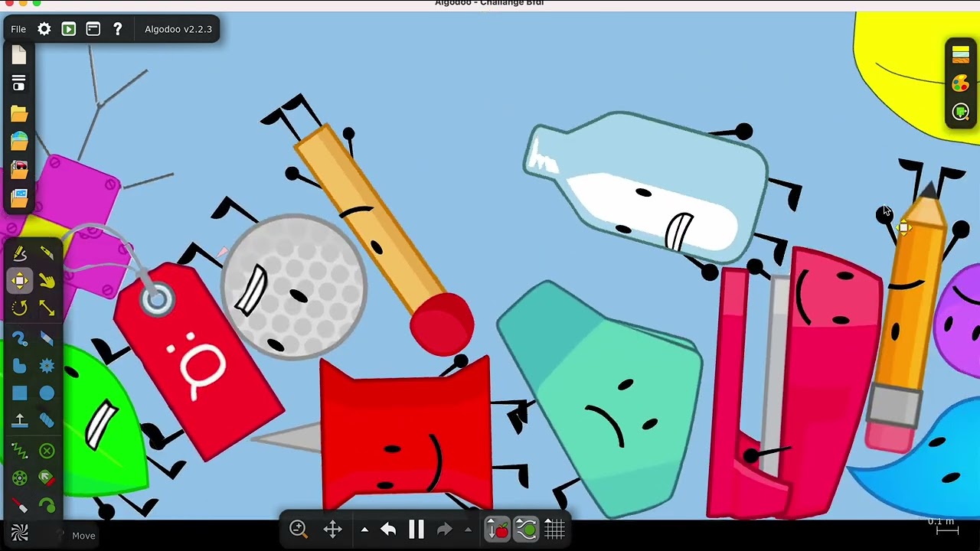Open the File menu
Viewport: 980px width, 551px height.
pos(18,29)
